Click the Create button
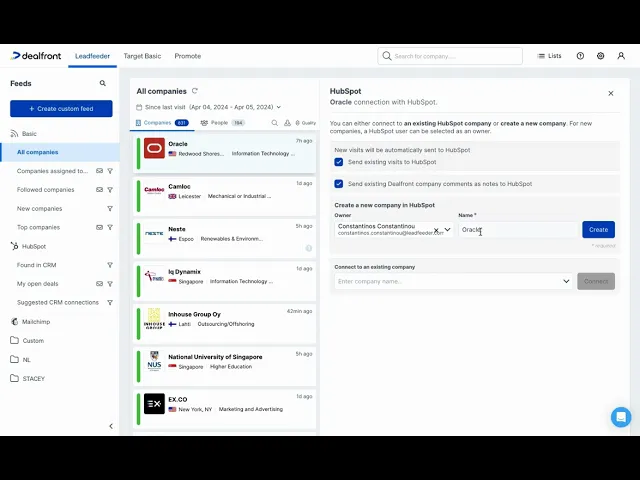The image size is (640, 480). click(x=598, y=230)
